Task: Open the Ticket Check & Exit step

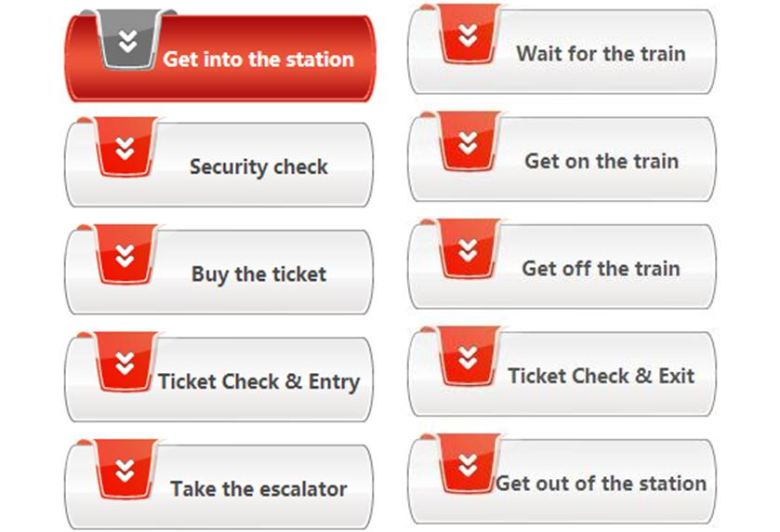Action: pos(601,376)
